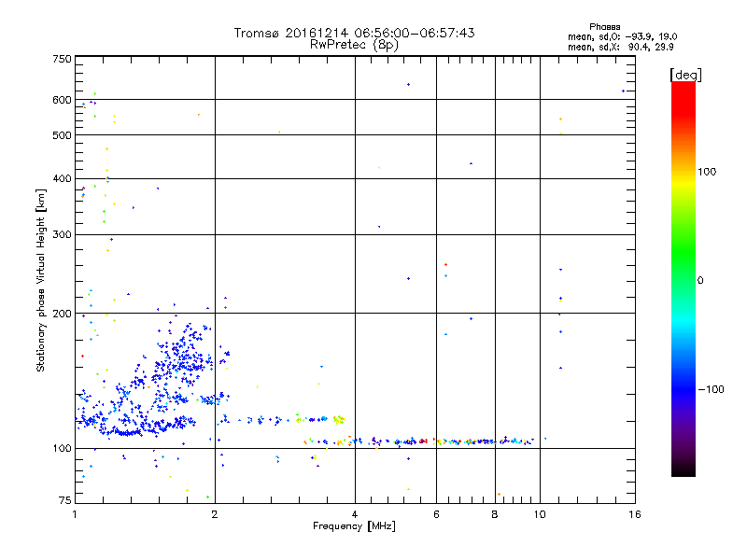Click the x-axis tick label '16'

(635, 514)
